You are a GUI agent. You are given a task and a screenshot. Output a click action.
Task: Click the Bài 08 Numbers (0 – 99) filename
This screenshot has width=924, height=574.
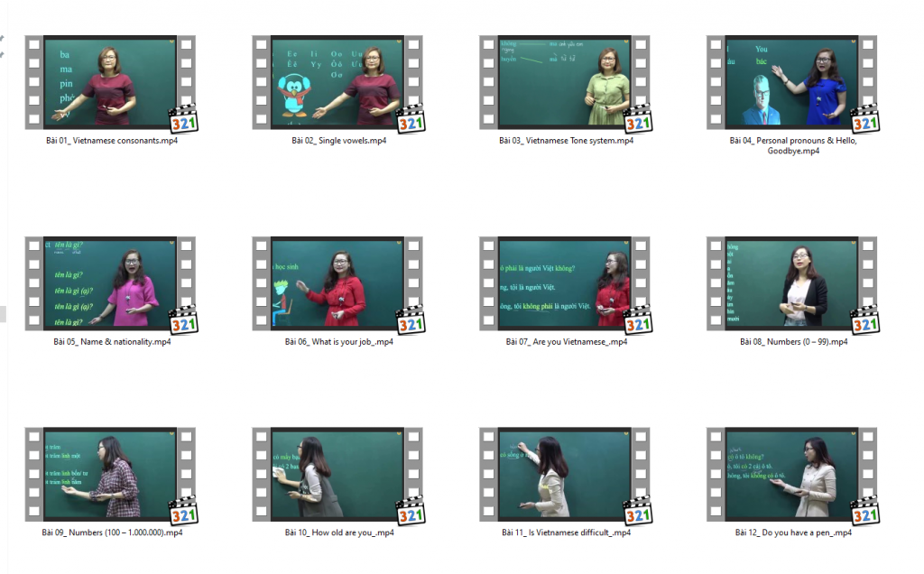pos(793,342)
